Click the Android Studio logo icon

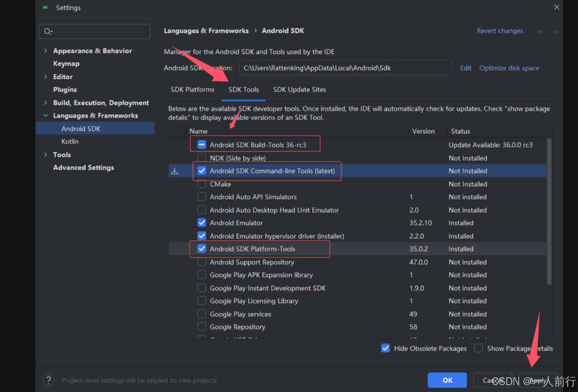(x=46, y=8)
